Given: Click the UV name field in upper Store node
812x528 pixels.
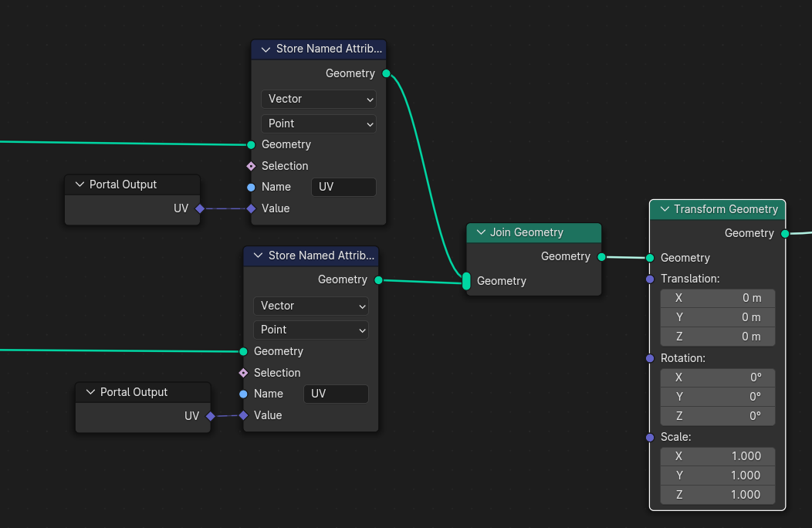Looking at the screenshot, I should click(343, 187).
